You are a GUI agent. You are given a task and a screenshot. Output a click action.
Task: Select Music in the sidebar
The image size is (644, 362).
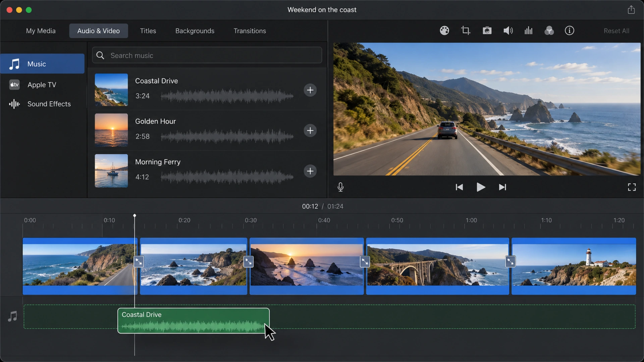[x=42, y=64]
